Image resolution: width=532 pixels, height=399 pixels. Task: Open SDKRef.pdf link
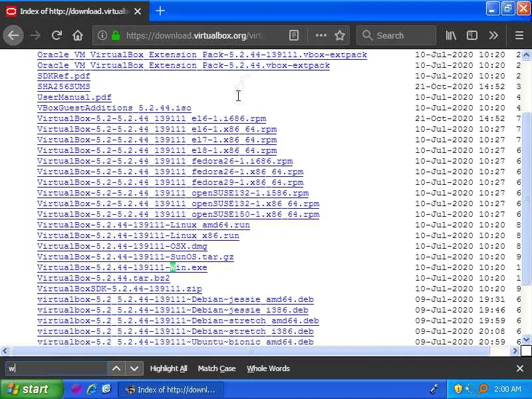64,76
